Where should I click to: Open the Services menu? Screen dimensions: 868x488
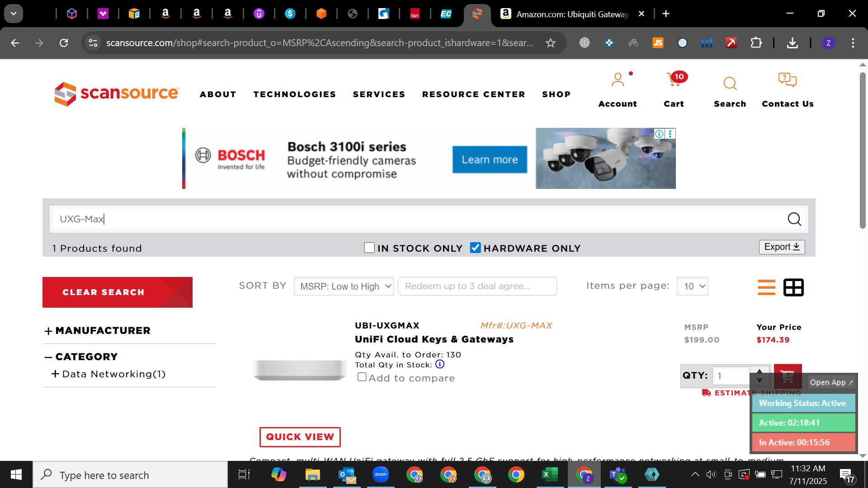click(379, 94)
